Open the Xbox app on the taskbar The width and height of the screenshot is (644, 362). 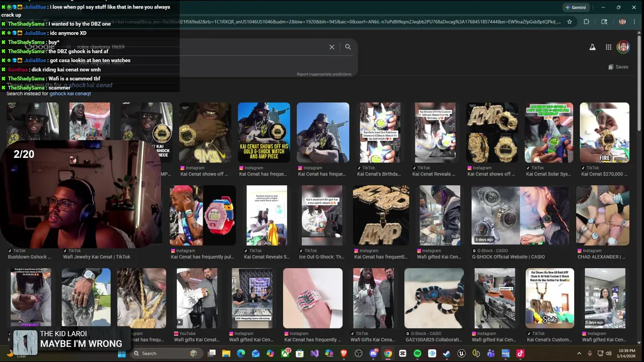pyautogui.click(x=285, y=353)
